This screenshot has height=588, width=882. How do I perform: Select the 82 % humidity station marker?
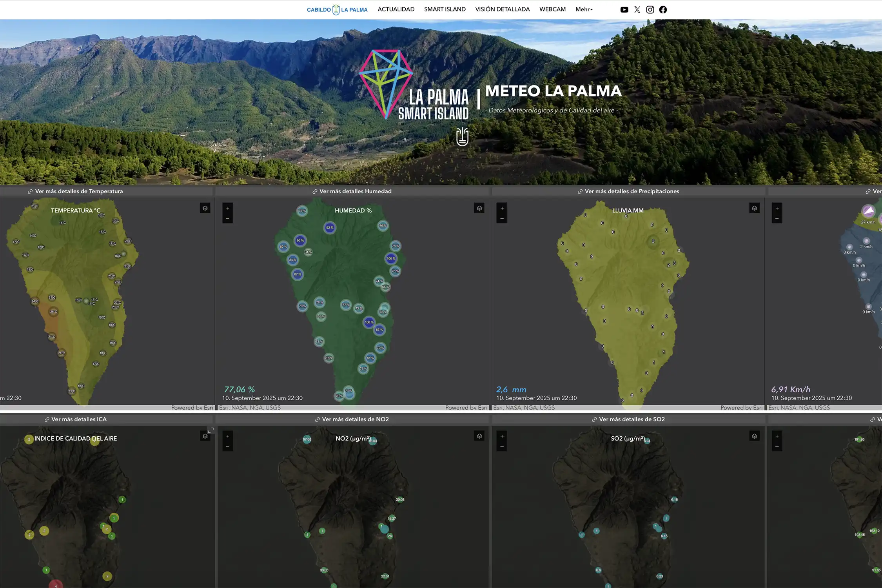tap(283, 247)
